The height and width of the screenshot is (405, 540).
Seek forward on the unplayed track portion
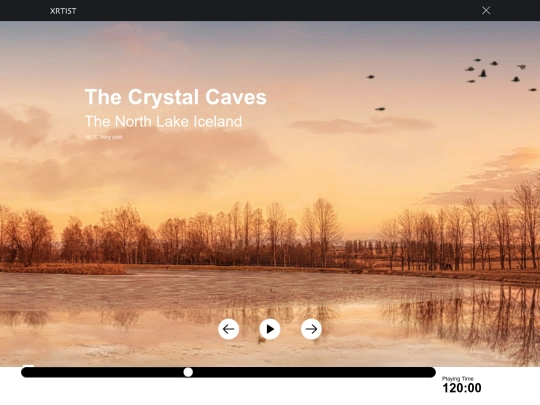[313, 372]
